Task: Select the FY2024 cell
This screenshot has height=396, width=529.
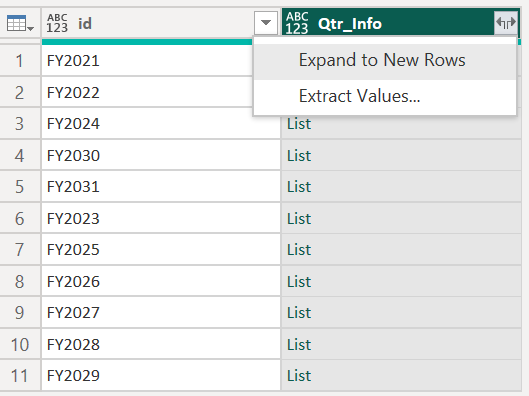Action: pyautogui.click(x=161, y=124)
